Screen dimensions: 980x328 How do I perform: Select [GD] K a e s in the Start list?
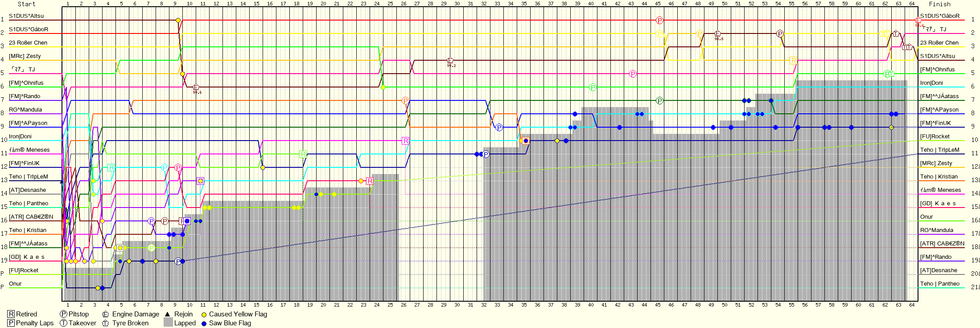point(27,257)
